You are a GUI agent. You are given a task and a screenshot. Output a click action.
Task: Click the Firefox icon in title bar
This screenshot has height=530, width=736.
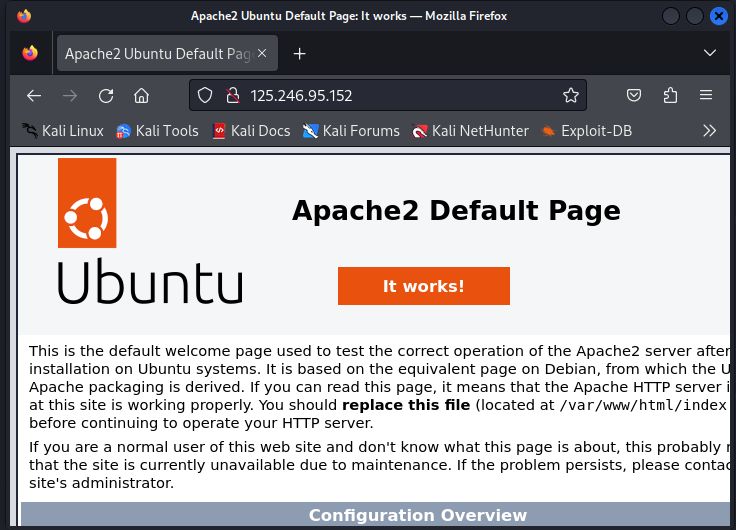24,15
